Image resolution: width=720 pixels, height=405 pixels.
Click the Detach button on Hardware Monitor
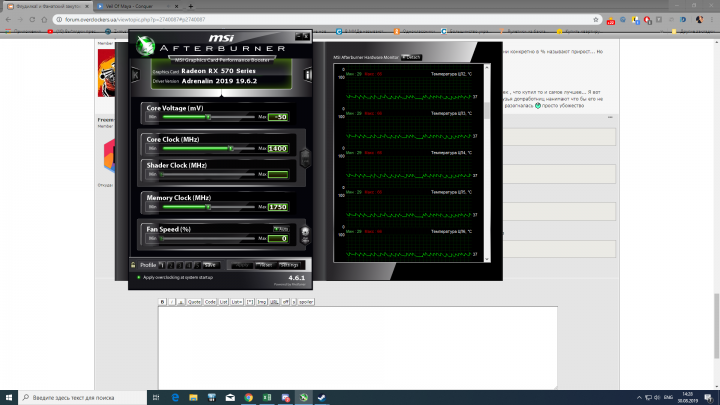coord(411,57)
